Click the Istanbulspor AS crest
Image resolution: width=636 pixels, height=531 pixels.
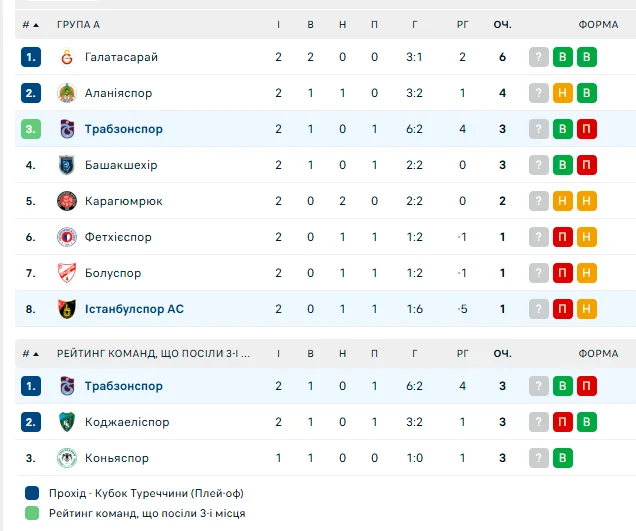click(x=67, y=309)
